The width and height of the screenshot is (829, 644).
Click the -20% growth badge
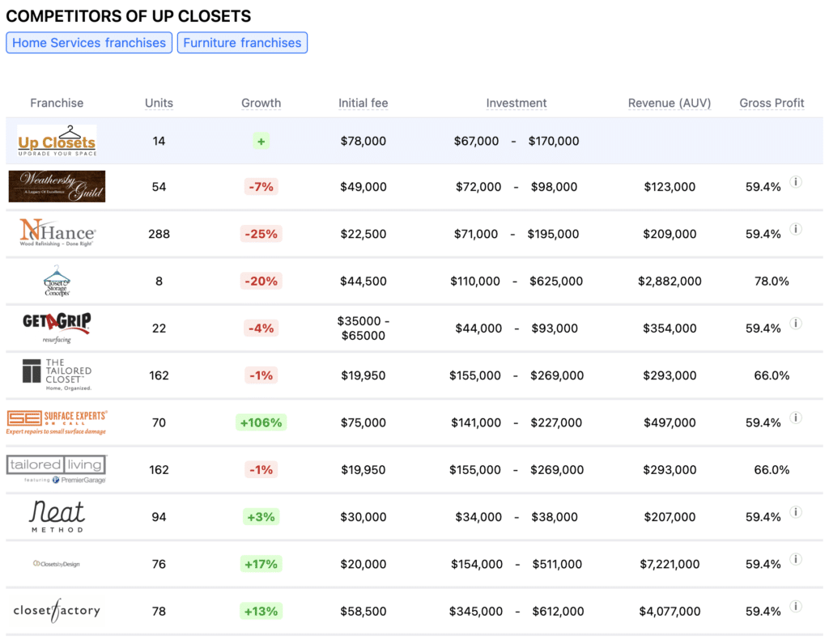[x=261, y=281]
